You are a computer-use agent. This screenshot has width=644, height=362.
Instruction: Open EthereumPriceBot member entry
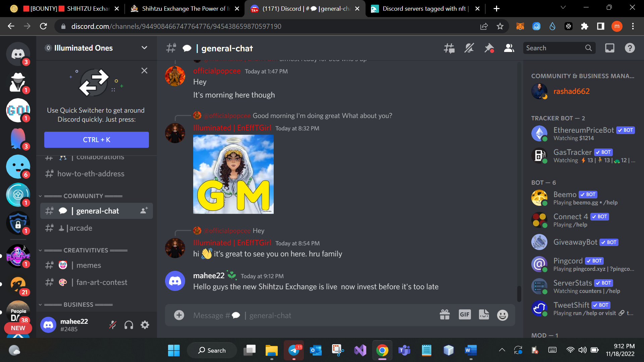[583, 133]
